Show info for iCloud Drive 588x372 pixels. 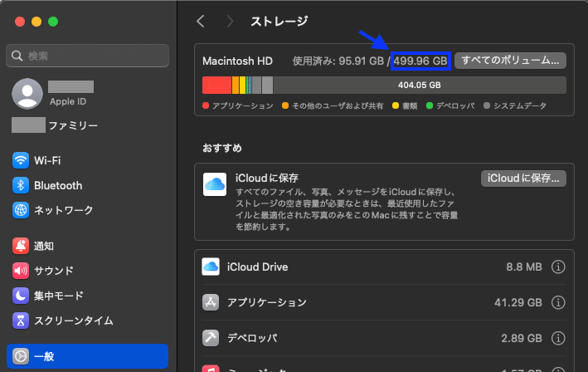pos(558,267)
